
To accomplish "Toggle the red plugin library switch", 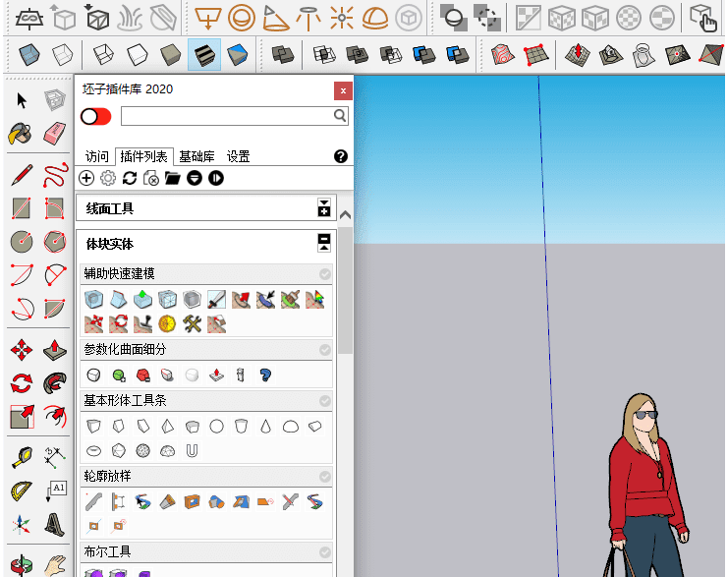I will 96,116.
